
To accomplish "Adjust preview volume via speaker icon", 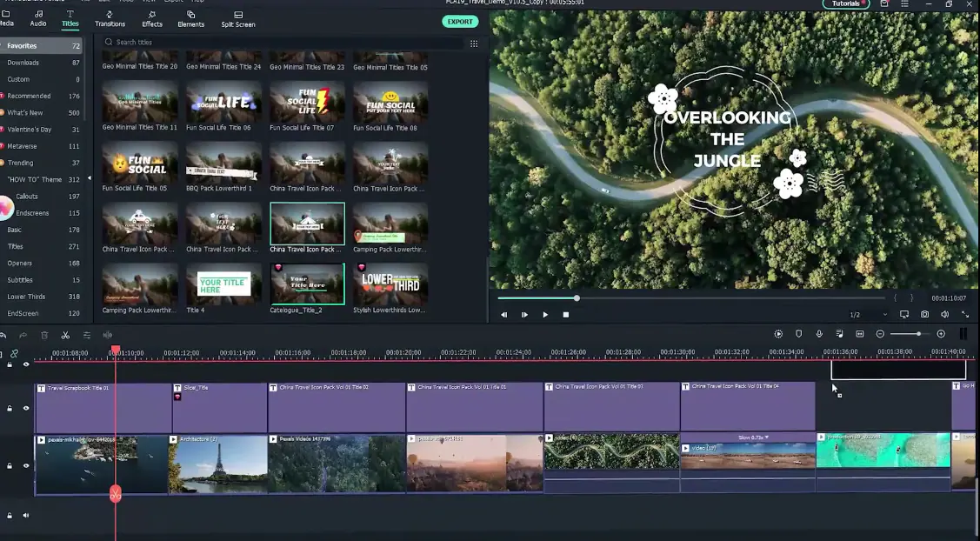I will [x=944, y=315].
